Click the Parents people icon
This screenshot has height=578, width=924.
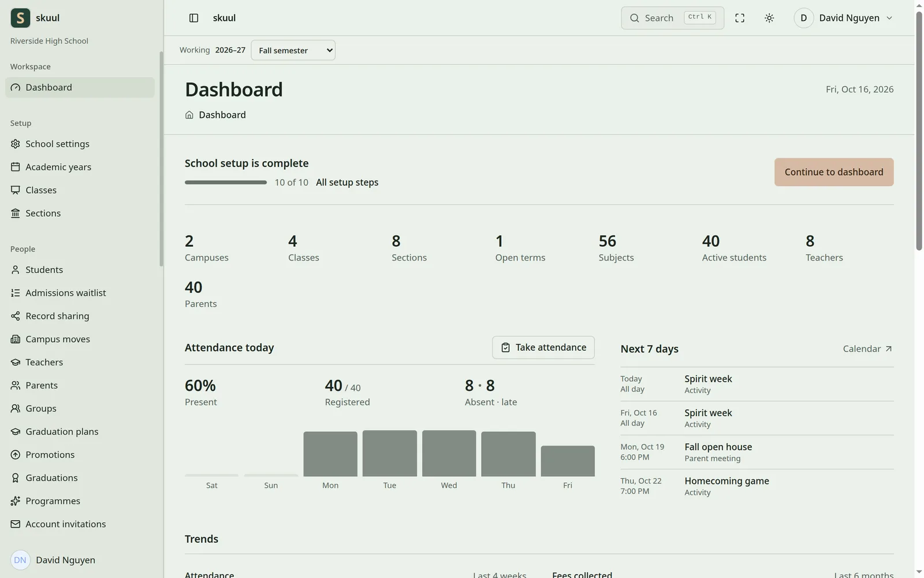click(16, 386)
